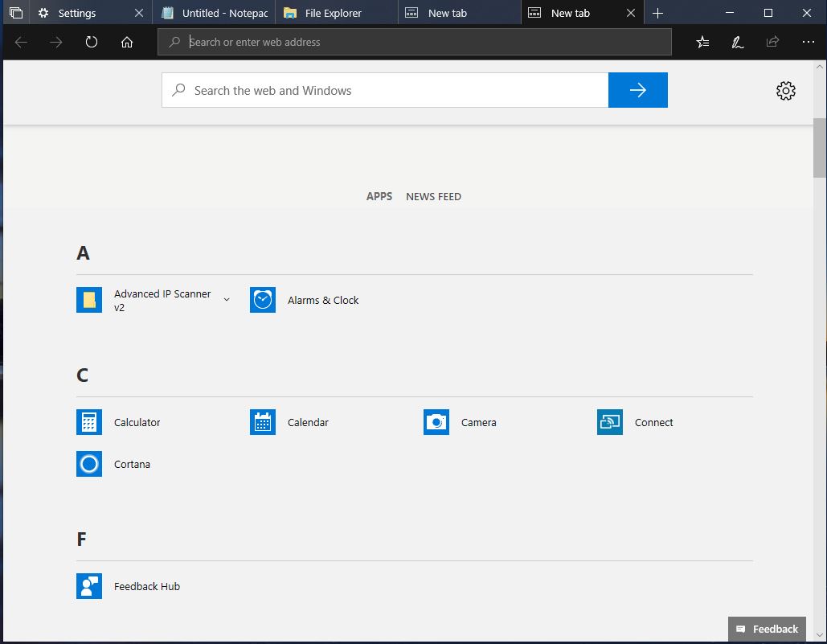827x644 pixels.
Task: Click the Camera label
Action: tap(478, 422)
